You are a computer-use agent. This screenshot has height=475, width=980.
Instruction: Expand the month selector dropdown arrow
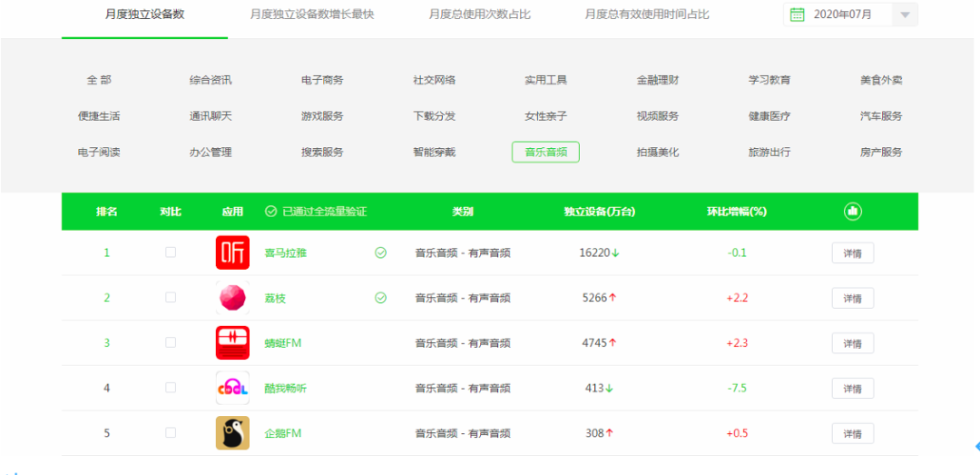pyautogui.click(x=905, y=15)
